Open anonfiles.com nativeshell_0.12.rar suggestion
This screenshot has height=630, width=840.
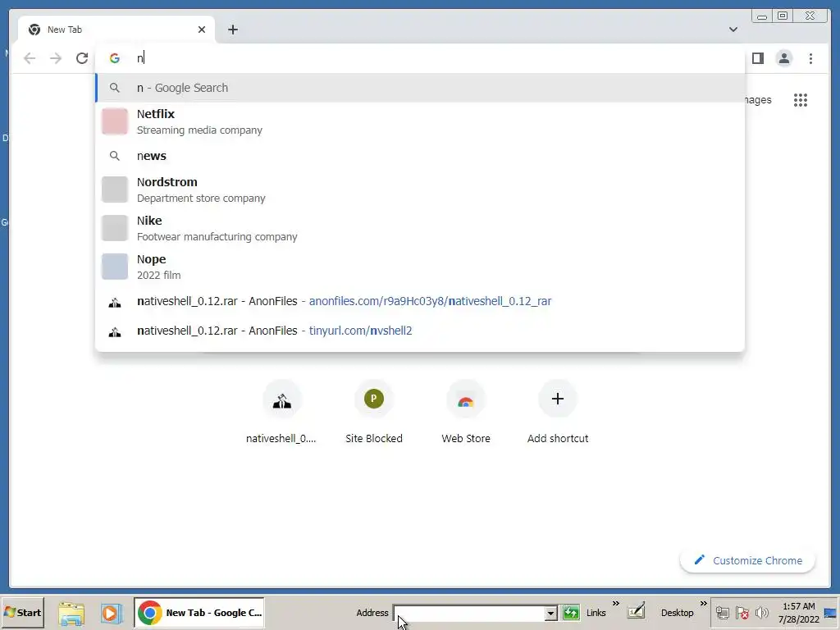tap(420, 302)
